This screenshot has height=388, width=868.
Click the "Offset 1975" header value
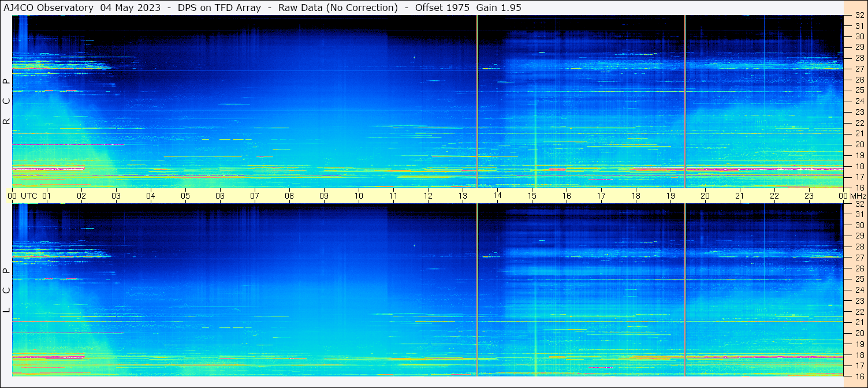[443, 8]
